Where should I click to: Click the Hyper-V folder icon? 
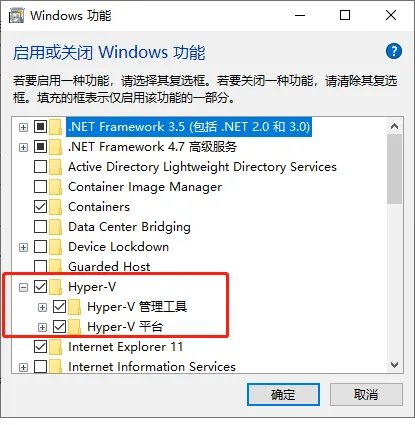[x=55, y=287]
